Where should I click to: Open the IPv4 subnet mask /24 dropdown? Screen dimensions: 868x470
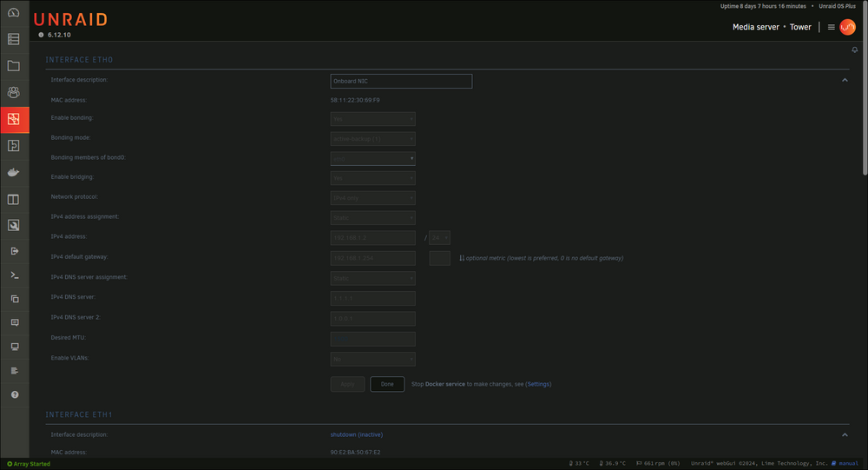[439, 238]
